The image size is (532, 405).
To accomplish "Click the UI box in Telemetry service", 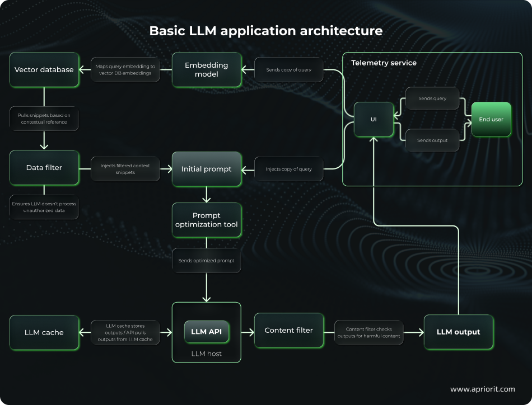I will click(374, 119).
